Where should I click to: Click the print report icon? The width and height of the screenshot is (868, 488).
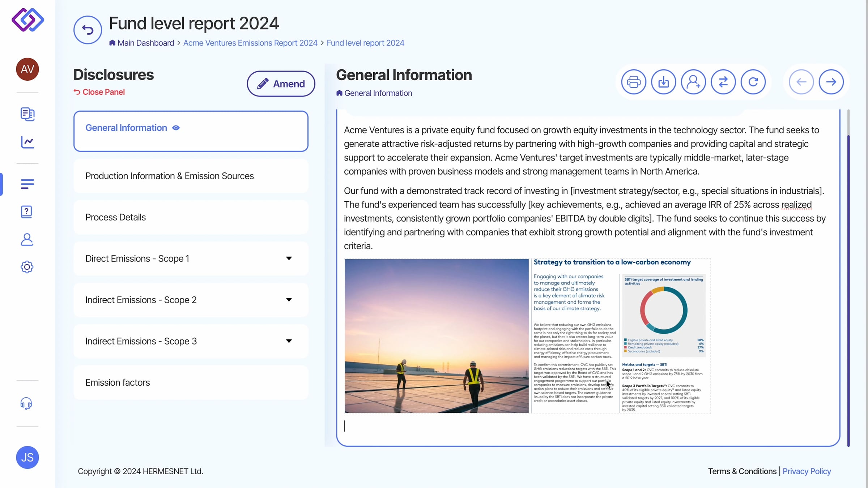click(x=633, y=82)
